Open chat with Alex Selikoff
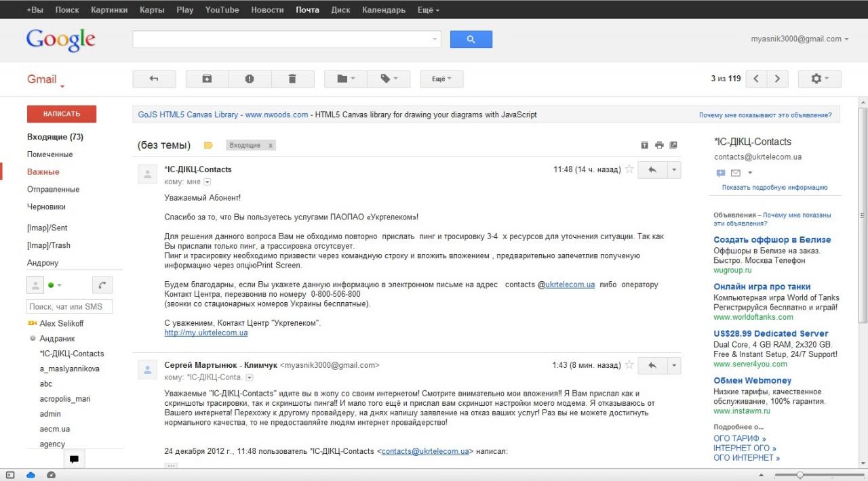This screenshot has width=868, height=481. pos(62,324)
